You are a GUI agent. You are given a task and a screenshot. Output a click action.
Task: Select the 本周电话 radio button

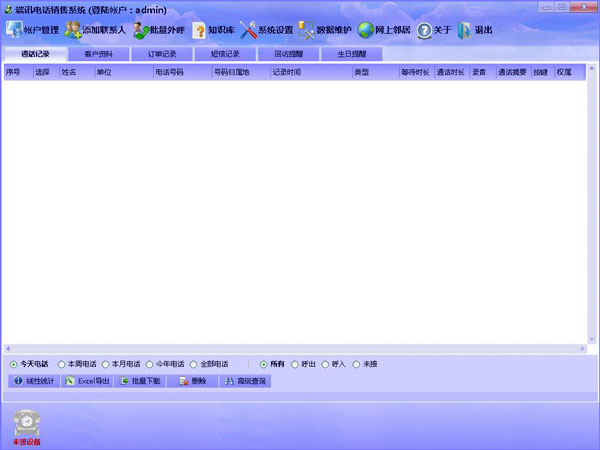coord(61,364)
